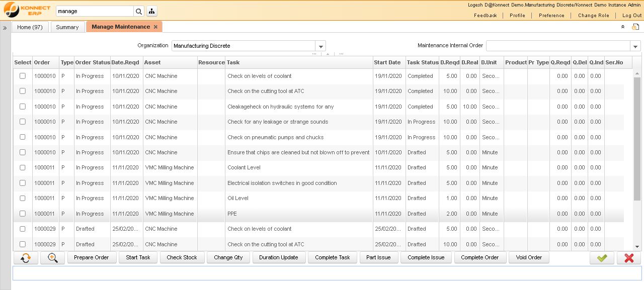Go to the Home (97) tab
644x290 pixels.
[x=30, y=27]
